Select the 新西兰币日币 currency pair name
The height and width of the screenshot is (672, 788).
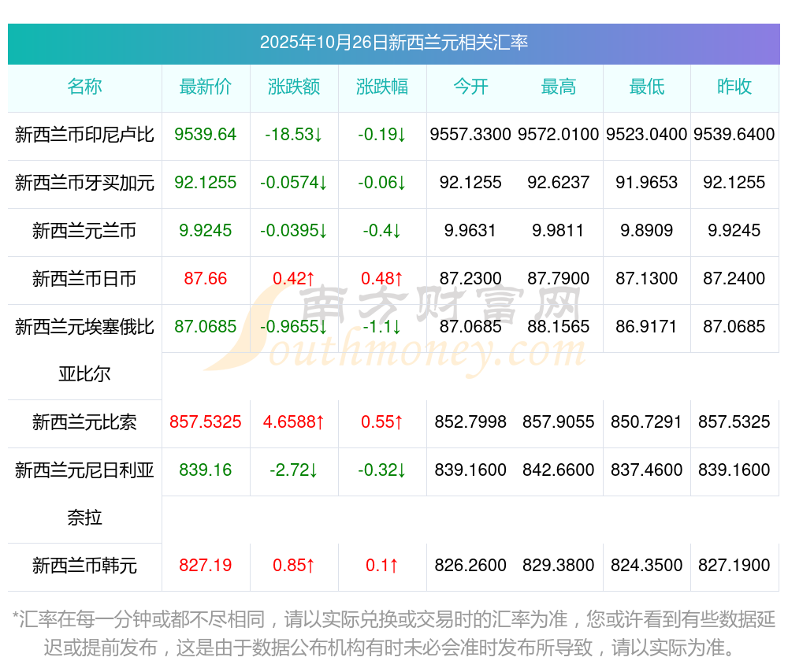pos(84,279)
